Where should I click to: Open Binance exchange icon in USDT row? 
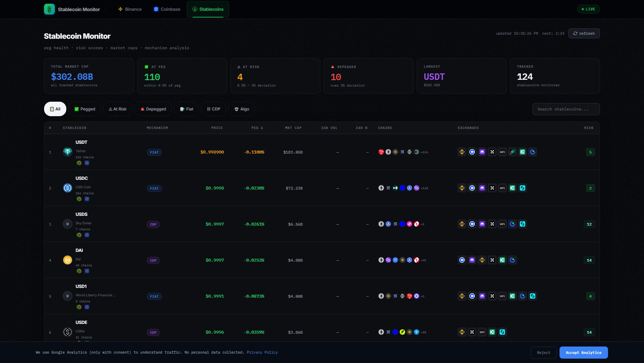click(462, 152)
